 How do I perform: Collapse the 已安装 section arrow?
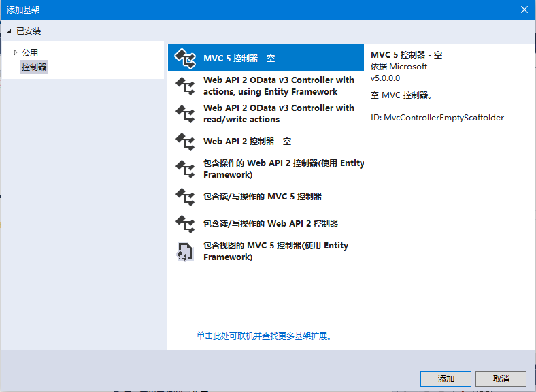[x=9, y=31]
